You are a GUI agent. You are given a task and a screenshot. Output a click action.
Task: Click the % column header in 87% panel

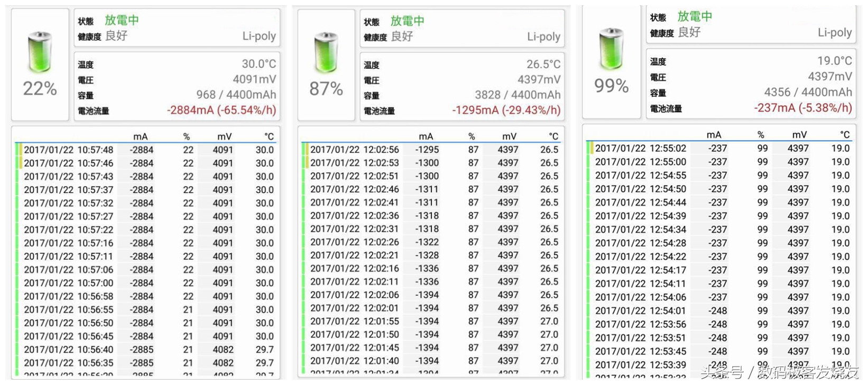(472, 136)
